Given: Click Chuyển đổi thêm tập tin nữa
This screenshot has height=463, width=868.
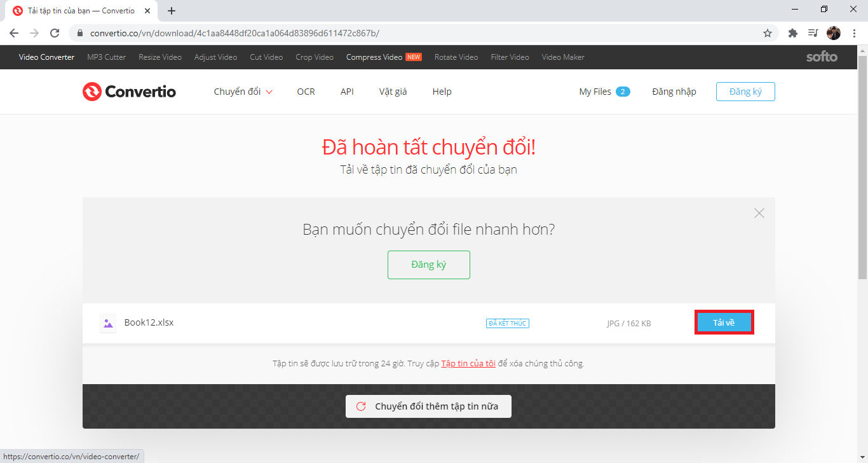Looking at the screenshot, I should pyautogui.click(x=428, y=406).
